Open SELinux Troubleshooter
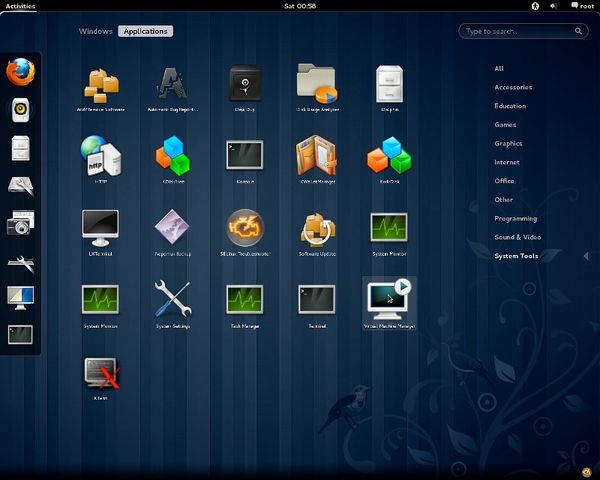Viewport: 600px width, 480px height. pos(244,229)
